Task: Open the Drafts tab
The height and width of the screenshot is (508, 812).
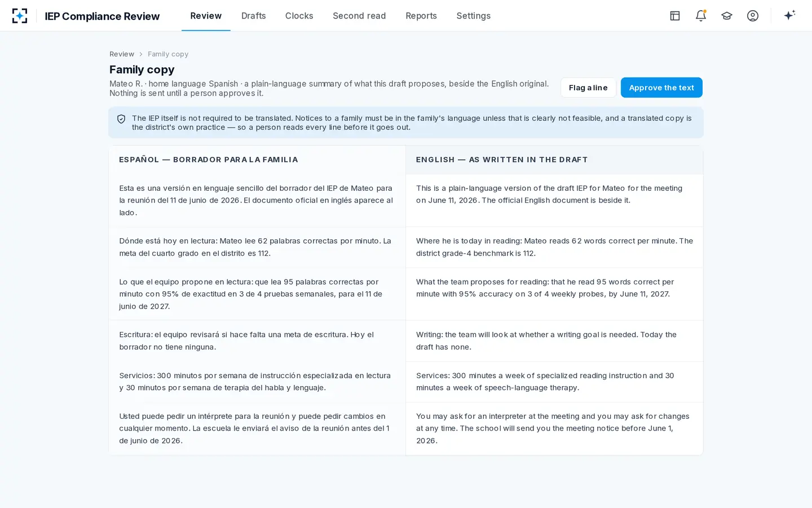Action: (x=253, y=16)
